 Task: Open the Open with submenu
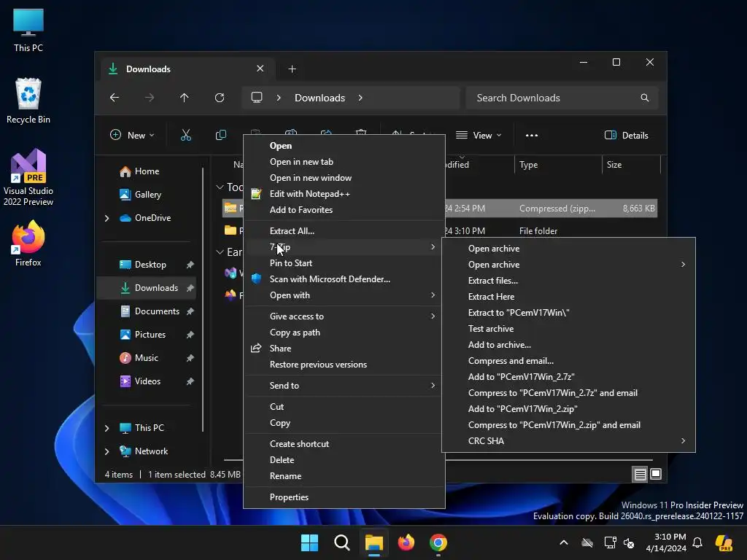coord(344,295)
